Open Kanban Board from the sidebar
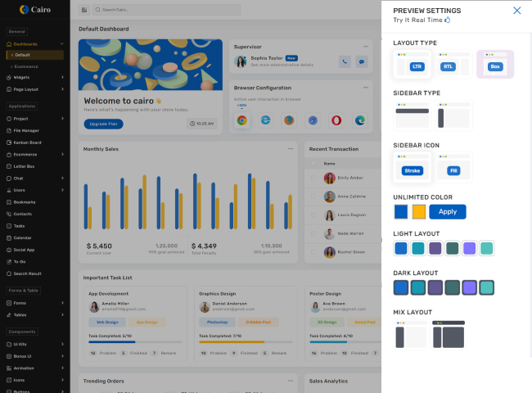This screenshot has width=532, height=393. (x=27, y=142)
